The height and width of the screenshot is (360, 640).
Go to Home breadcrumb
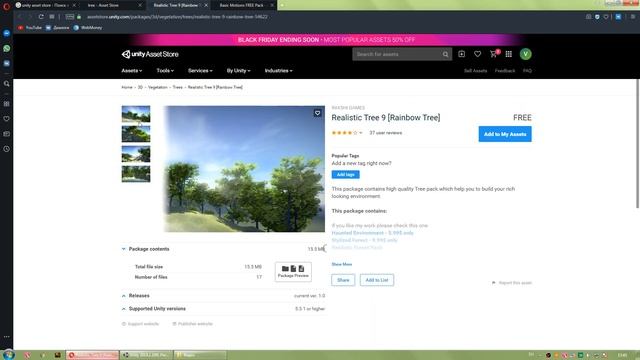[x=127, y=87]
